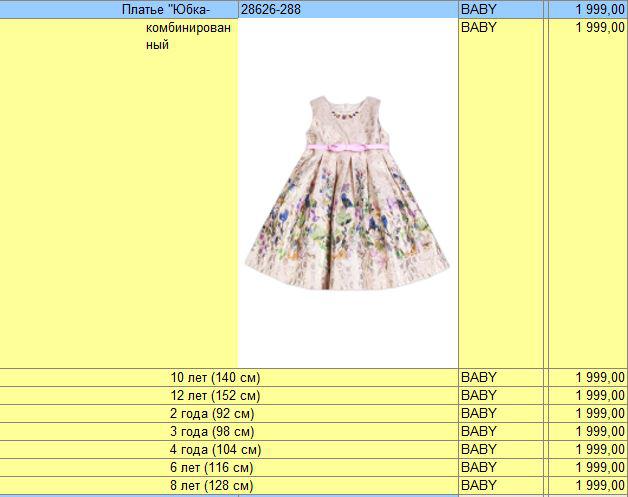Select the BABY cell in the 6 лет row

tap(500, 467)
